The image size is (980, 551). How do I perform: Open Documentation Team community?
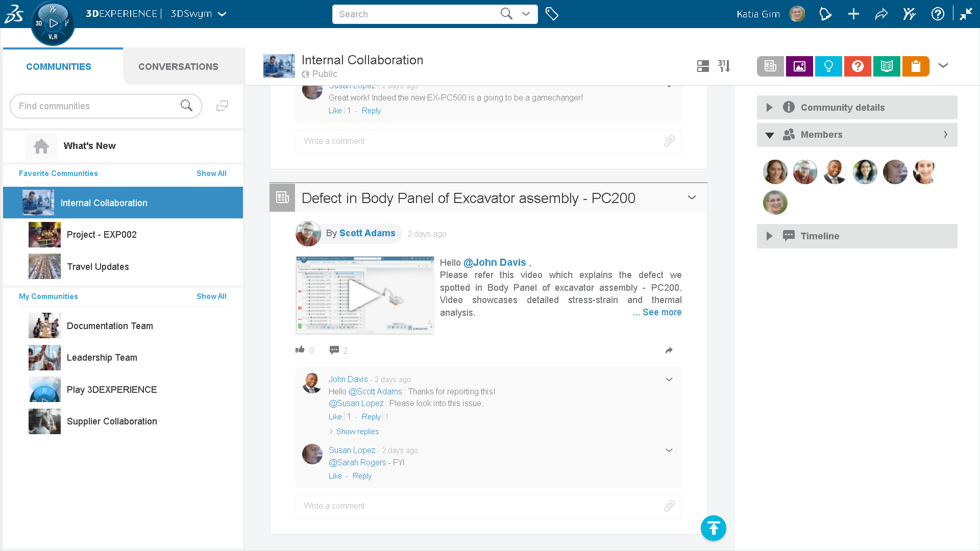[x=123, y=326]
